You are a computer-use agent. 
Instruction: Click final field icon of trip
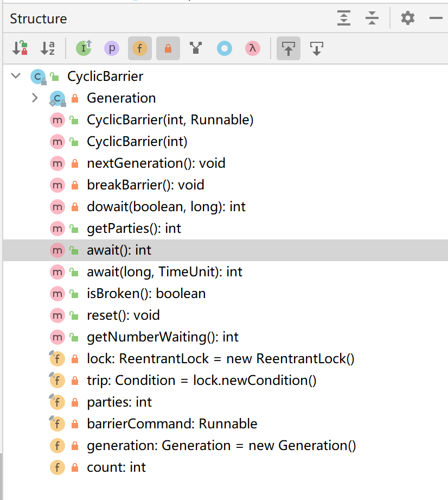pos(57,381)
